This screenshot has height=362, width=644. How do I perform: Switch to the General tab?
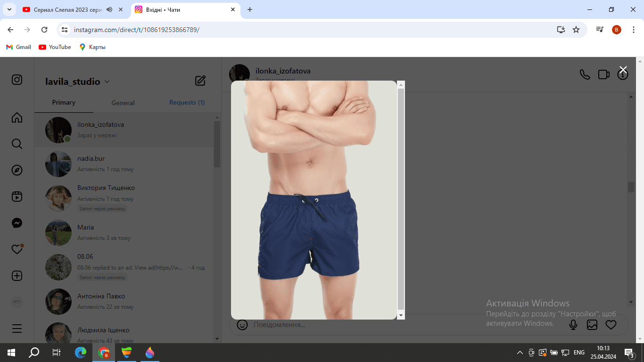(x=123, y=103)
